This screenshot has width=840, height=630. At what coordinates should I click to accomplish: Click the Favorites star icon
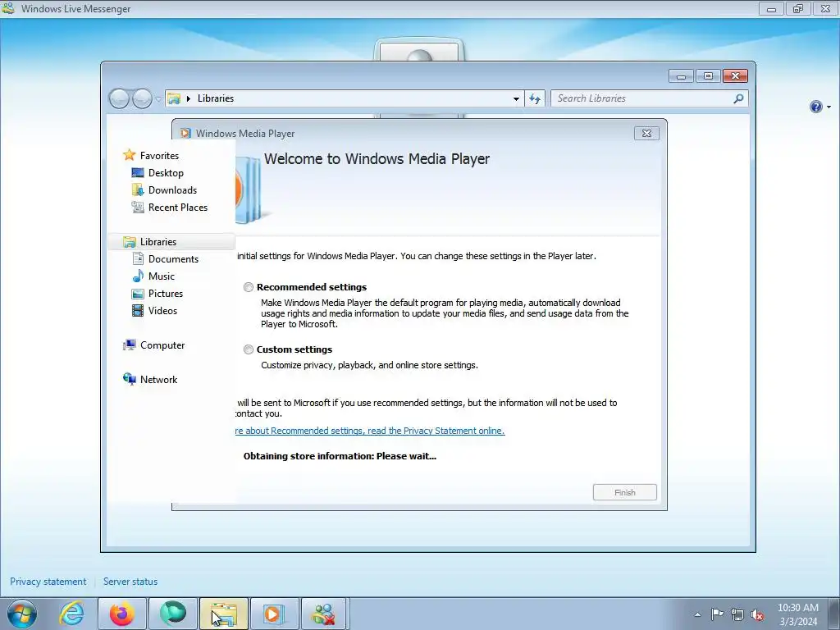tap(129, 155)
